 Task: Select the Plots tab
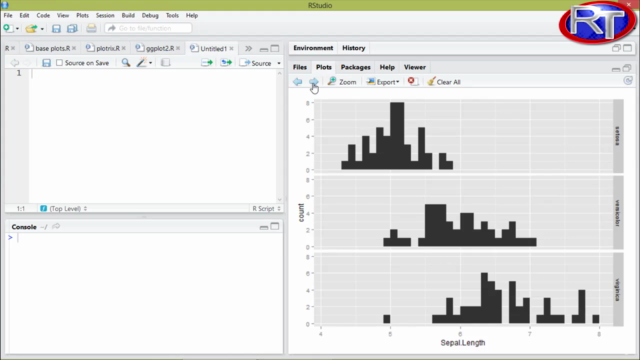(x=324, y=67)
